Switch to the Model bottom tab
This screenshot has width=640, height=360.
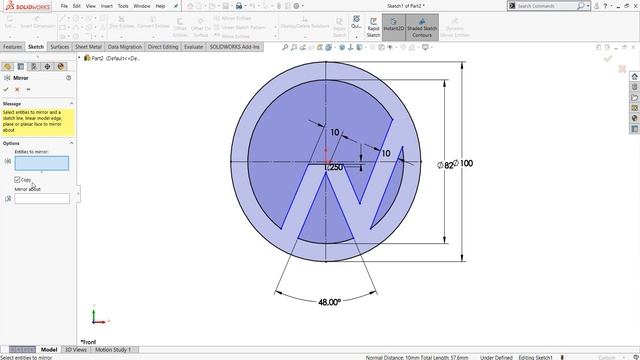(49, 350)
